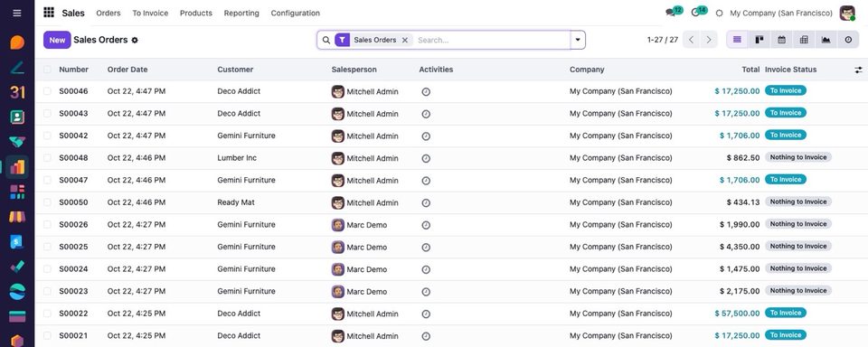Create a New sales order
The width and height of the screenshot is (868, 347).
(x=57, y=40)
